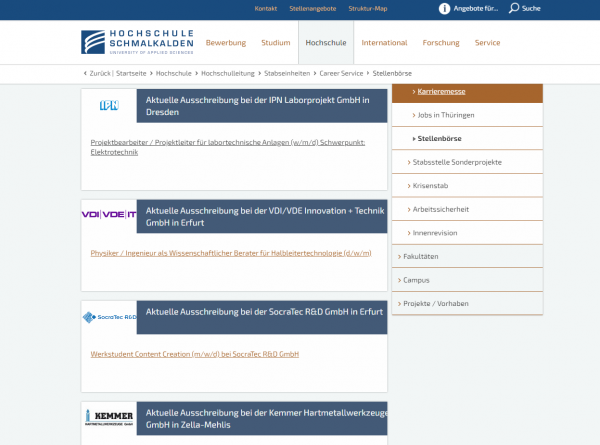This screenshot has height=445, width=600.
Task: Open Projektbearbeiter / Projektleiter job link
Action: tap(228, 147)
